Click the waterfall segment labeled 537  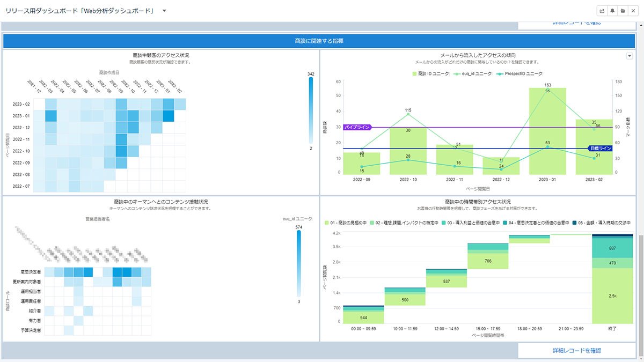point(447,282)
